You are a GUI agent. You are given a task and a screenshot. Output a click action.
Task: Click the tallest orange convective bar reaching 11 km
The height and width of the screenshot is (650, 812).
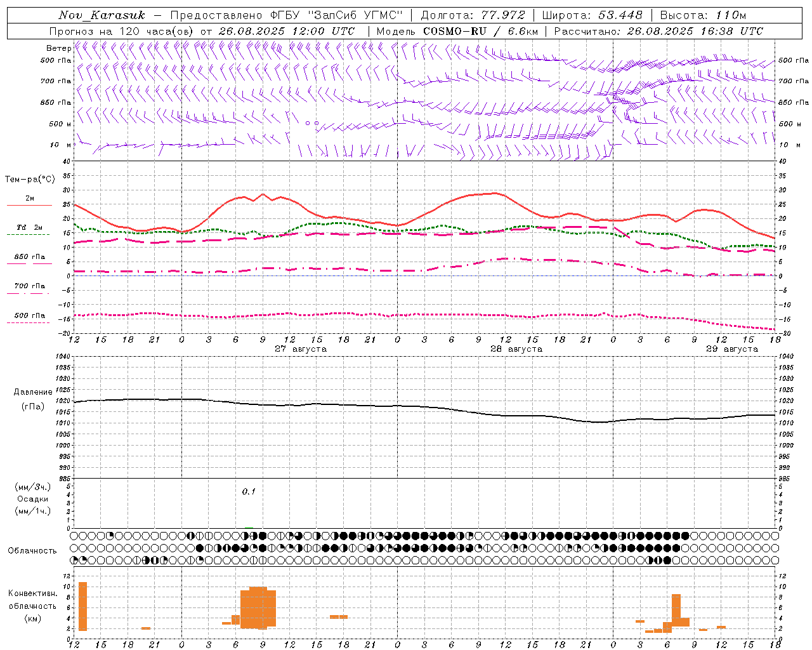pos(82,606)
